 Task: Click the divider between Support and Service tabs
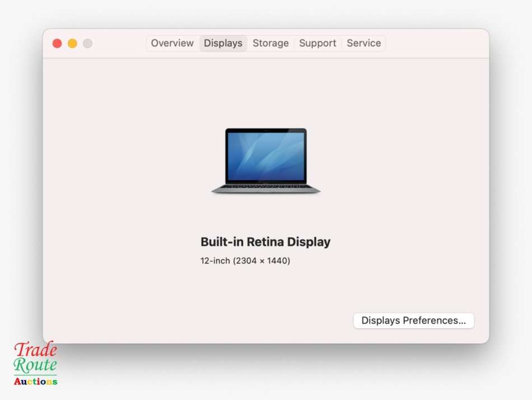(340, 43)
